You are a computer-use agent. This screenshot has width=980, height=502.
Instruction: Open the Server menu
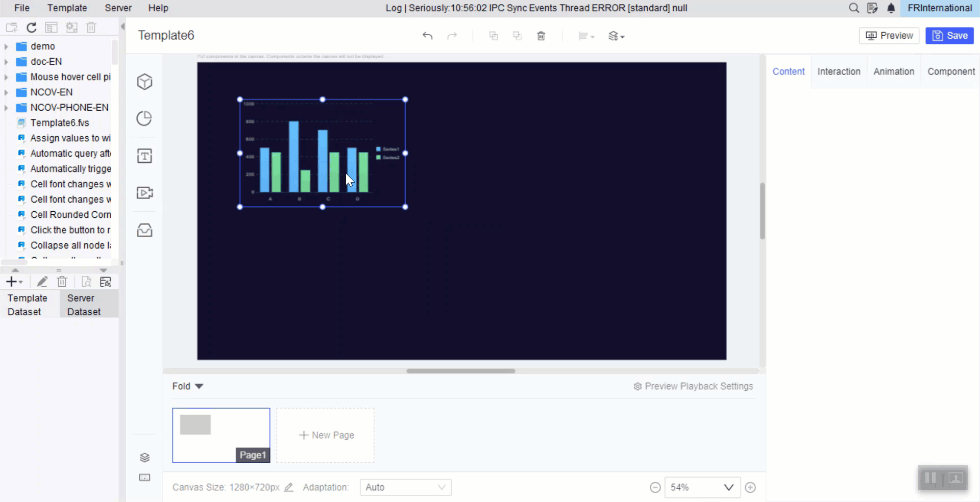tap(118, 8)
